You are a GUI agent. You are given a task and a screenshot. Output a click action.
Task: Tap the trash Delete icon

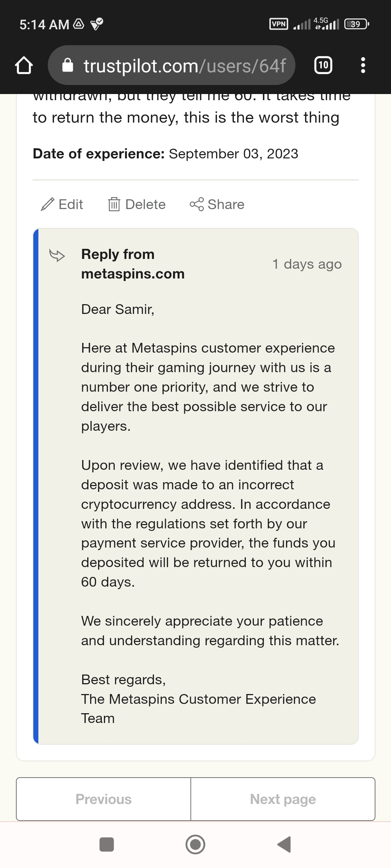(114, 204)
